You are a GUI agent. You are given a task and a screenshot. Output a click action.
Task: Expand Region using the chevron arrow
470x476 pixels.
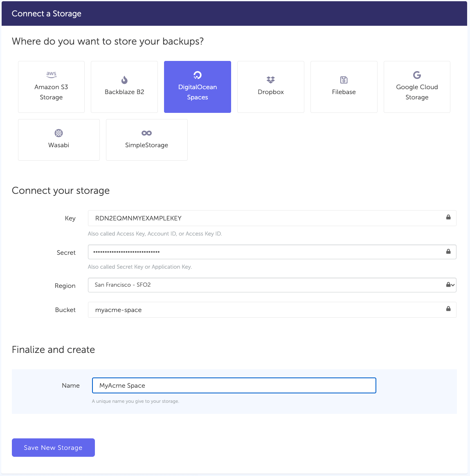click(453, 285)
